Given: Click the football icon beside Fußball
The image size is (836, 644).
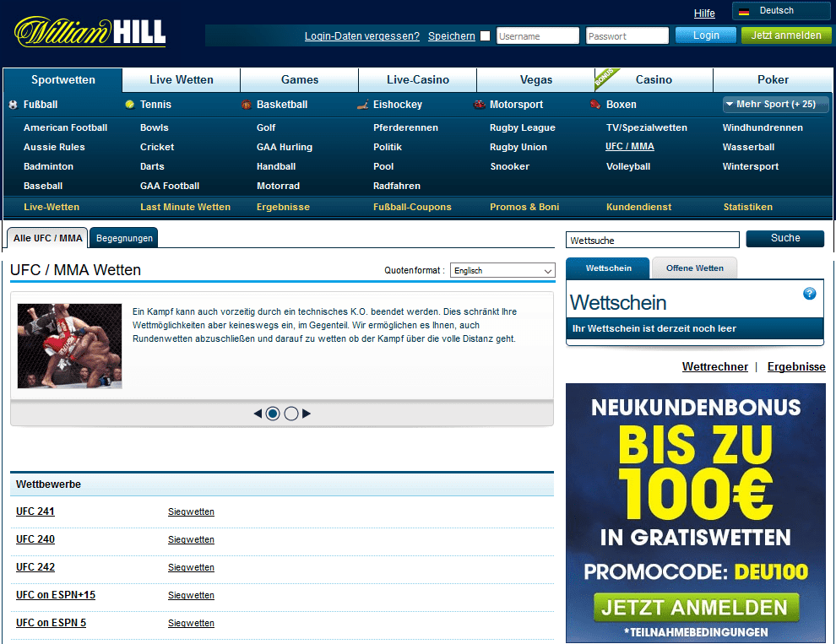Looking at the screenshot, I should pyautogui.click(x=14, y=105).
